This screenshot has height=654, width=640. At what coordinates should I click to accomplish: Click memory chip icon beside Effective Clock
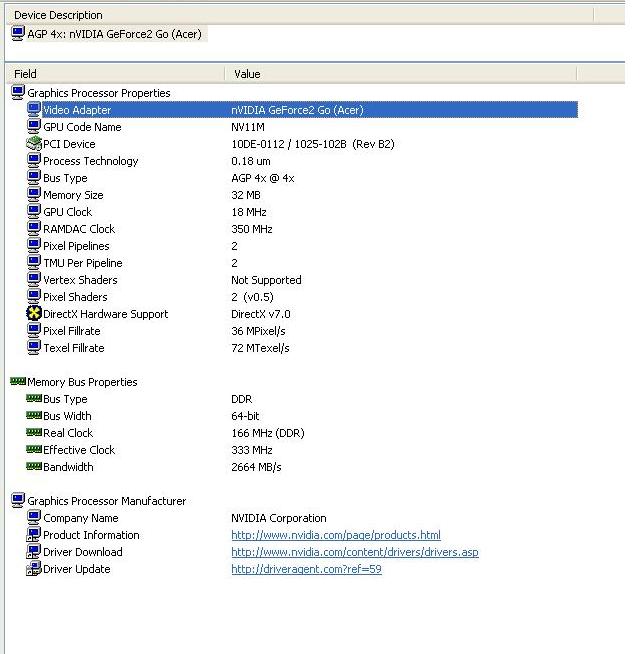pos(34,449)
